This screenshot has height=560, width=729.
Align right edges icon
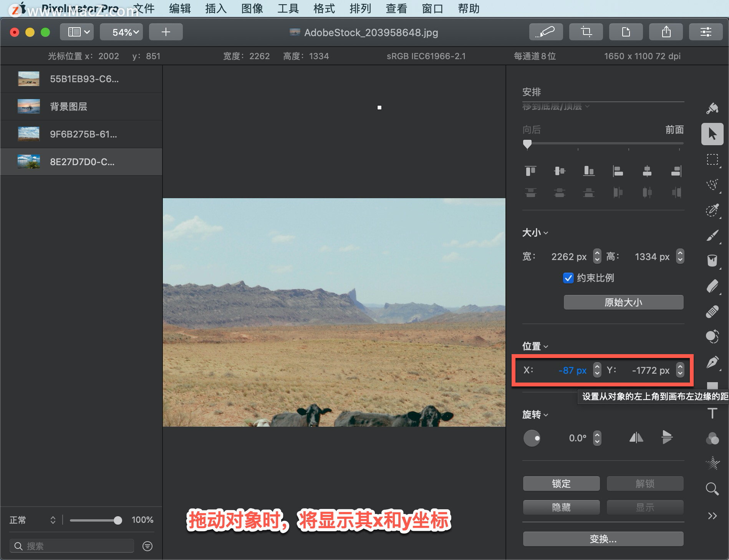coord(676,171)
